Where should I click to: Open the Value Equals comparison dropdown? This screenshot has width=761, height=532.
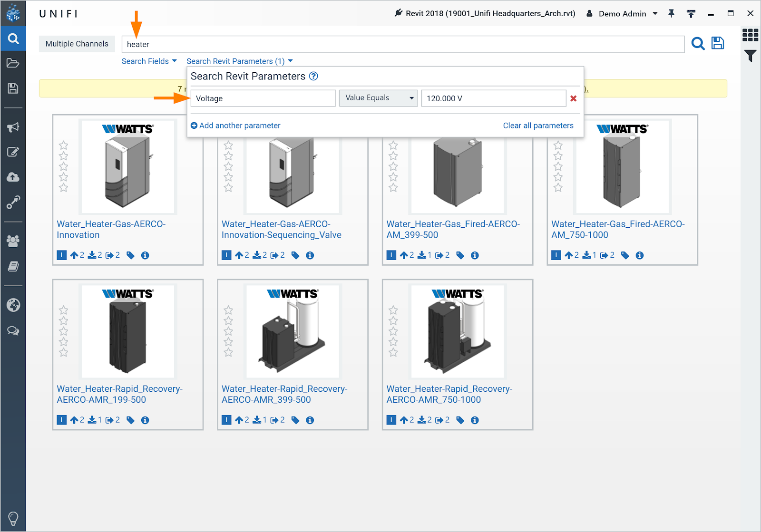click(x=379, y=98)
